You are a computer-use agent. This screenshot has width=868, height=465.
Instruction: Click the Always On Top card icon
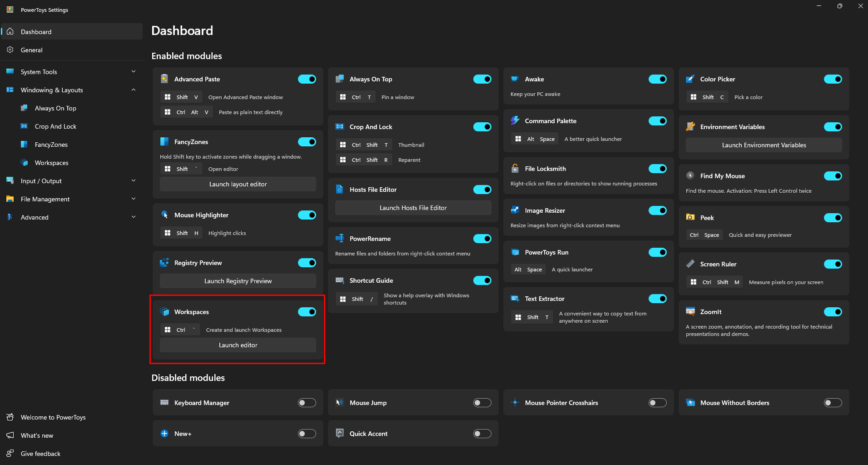point(340,79)
